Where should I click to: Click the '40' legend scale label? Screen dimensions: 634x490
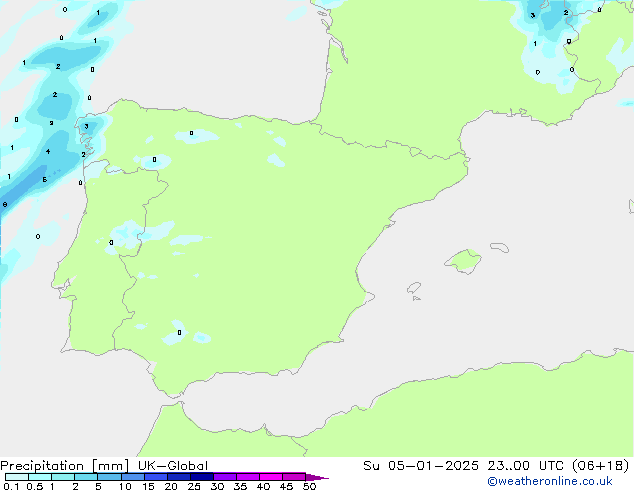(263, 486)
